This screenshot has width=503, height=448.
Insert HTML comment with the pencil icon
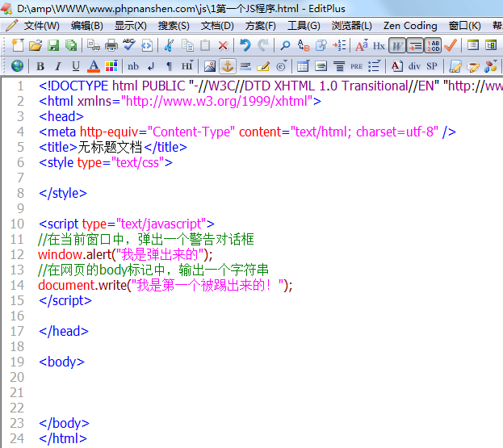click(x=263, y=66)
